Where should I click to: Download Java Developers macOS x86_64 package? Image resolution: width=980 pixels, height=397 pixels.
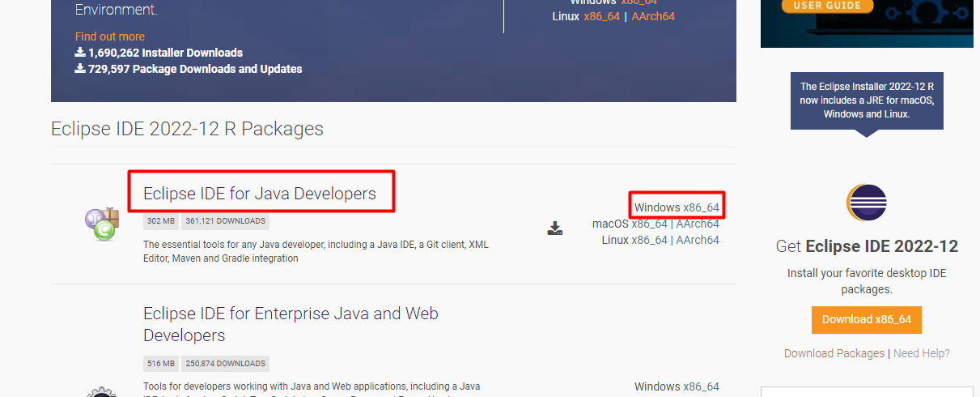click(650, 224)
